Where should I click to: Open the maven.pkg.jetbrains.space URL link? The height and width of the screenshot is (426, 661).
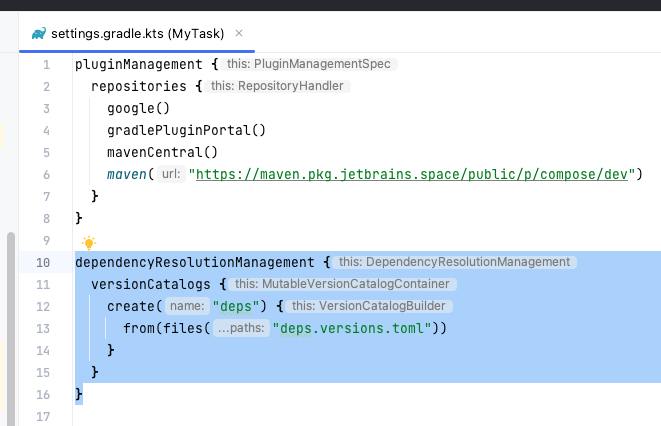[x=414, y=174]
